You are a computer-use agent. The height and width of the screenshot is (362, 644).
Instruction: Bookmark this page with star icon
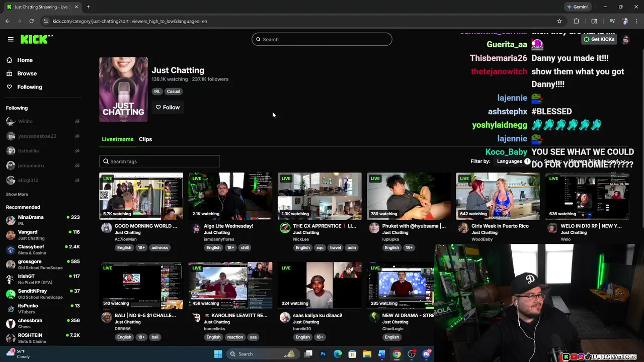559,21
